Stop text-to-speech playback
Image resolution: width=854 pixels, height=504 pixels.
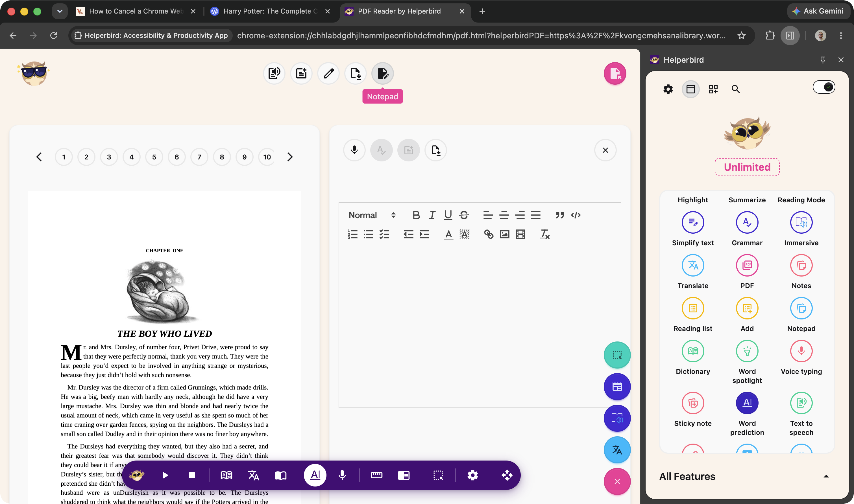(x=192, y=475)
